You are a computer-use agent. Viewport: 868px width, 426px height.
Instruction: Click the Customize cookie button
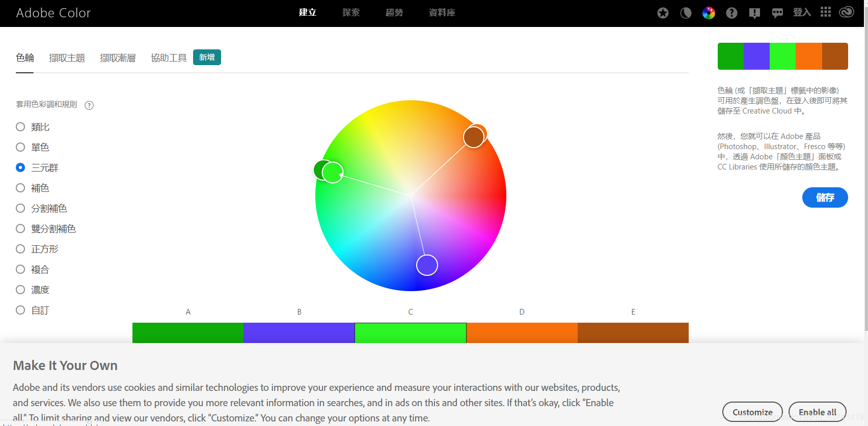(x=752, y=412)
